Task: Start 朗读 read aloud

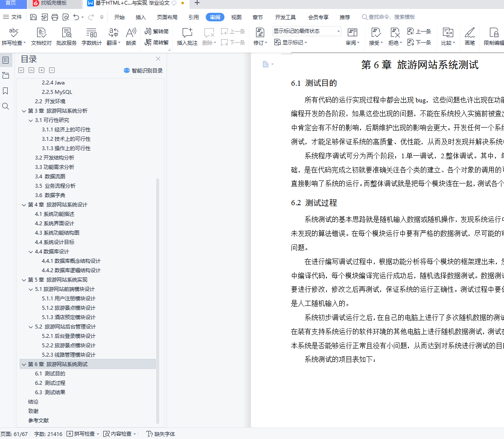Action: point(131,37)
